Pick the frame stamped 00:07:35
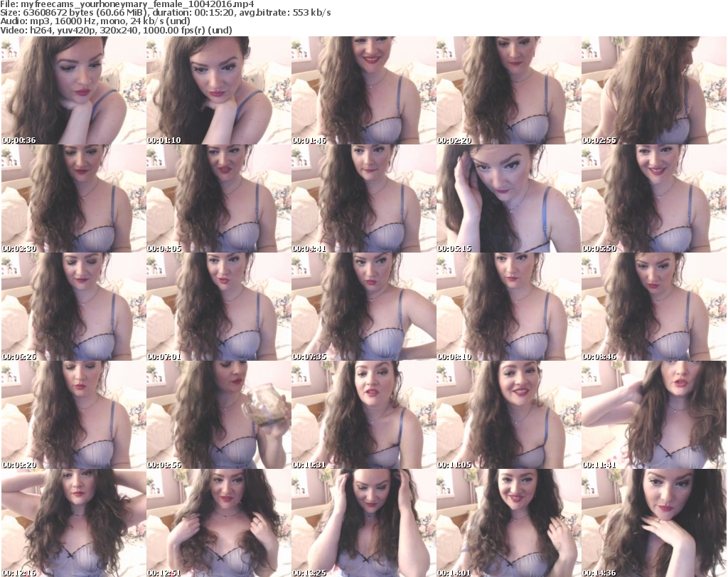Screen dimensions: 728x577 click(363, 307)
